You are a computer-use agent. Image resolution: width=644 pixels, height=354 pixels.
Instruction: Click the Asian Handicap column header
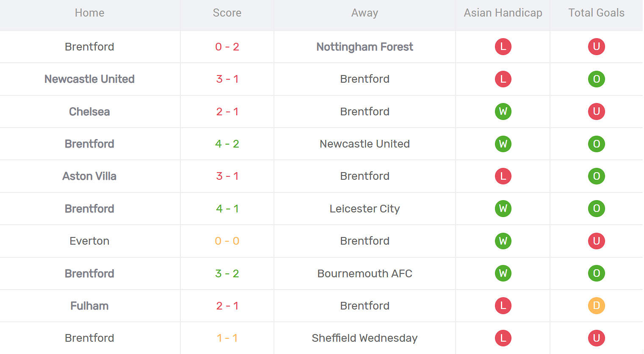click(503, 13)
